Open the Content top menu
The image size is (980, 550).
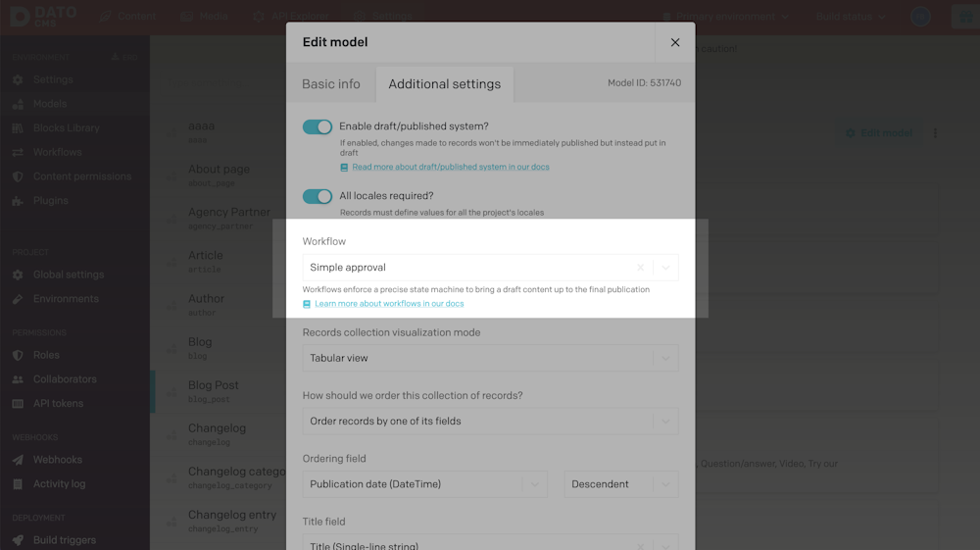coord(128,17)
